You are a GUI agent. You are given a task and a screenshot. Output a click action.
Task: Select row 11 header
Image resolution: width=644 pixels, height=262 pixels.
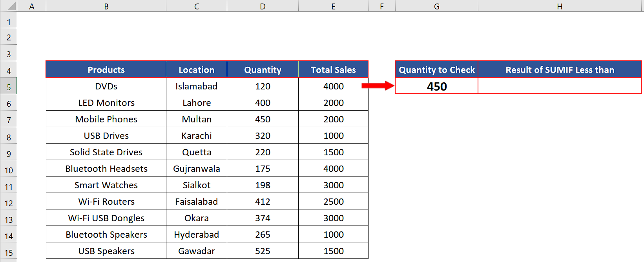[9, 185]
